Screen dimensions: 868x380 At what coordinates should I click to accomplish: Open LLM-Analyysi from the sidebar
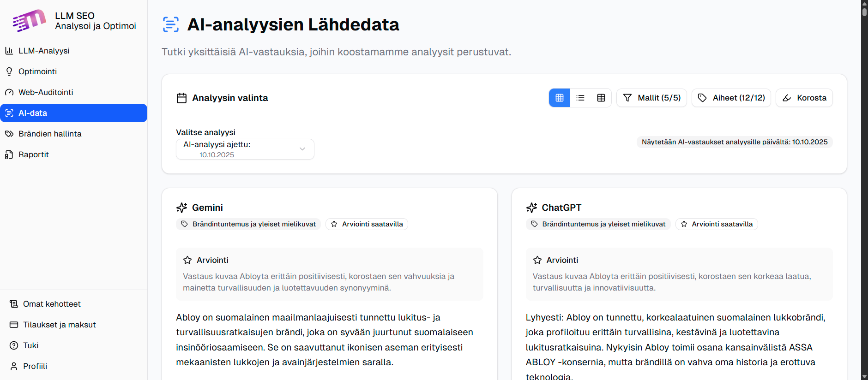click(44, 51)
